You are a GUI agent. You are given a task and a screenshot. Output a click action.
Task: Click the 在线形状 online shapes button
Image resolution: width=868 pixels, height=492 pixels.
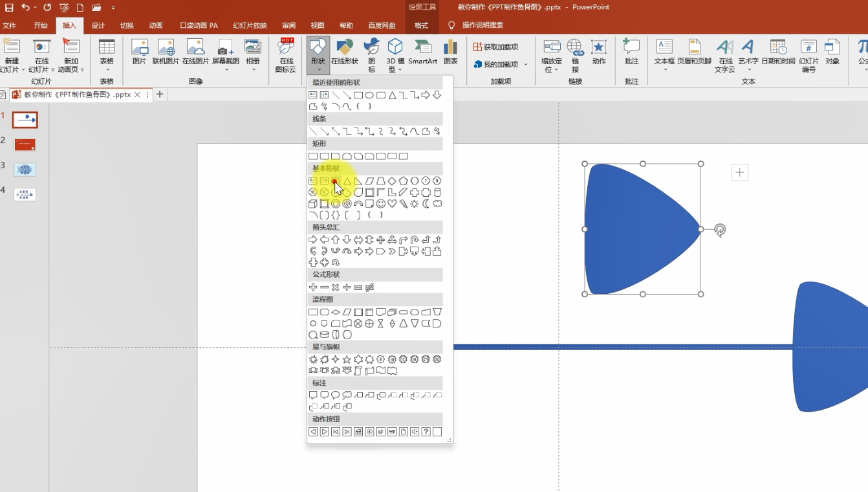click(x=345, y=52)
